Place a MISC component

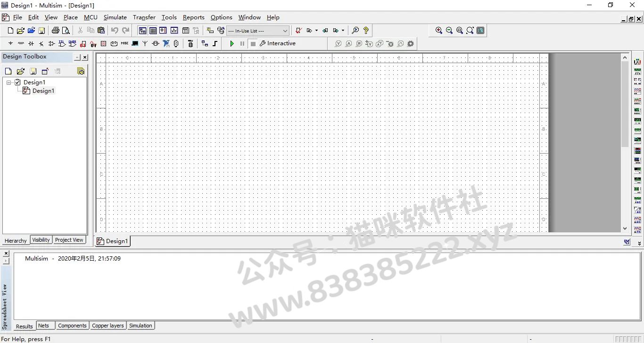point(124,43)
